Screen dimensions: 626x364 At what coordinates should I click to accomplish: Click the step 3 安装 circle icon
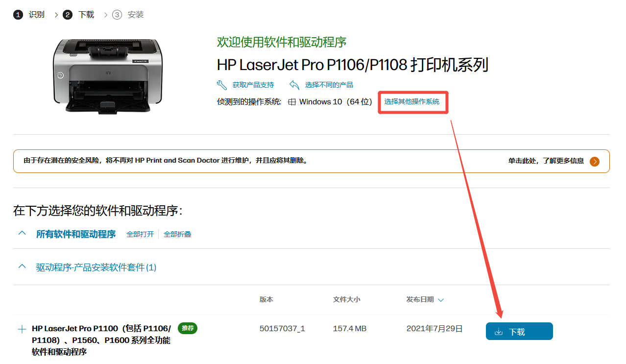point(117,15)
